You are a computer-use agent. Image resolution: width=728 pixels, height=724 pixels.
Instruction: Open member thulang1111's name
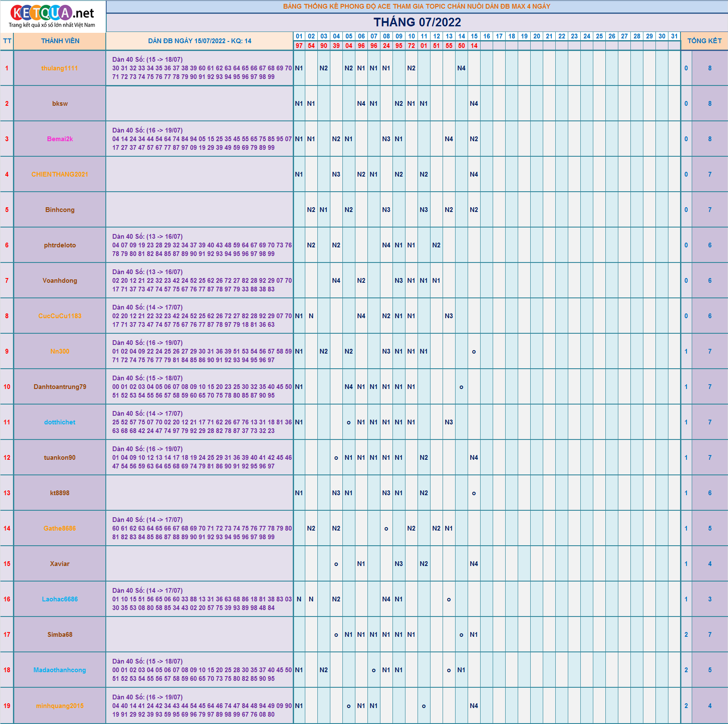(x=60, y=68)
